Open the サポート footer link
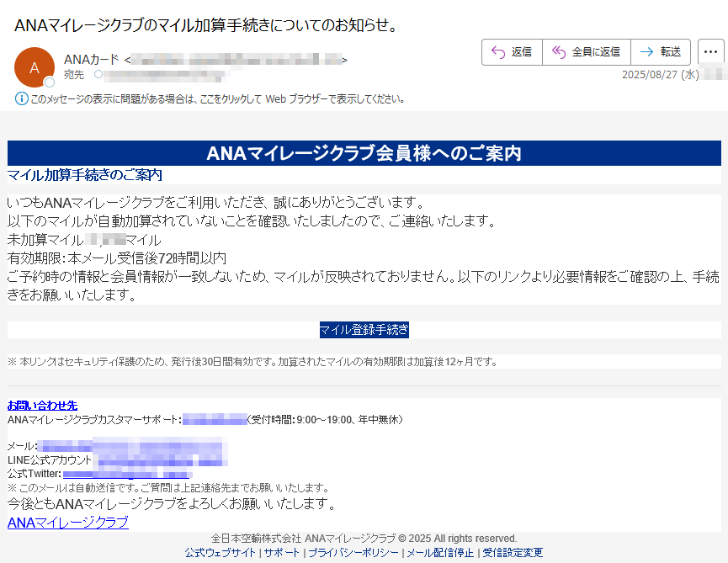 point(281,553)
